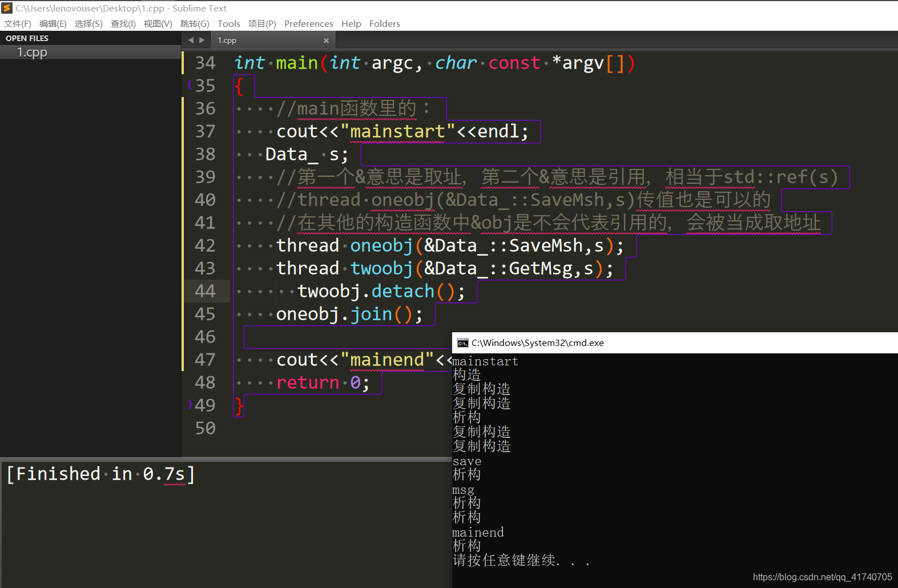This screenshot has height=588, width=898.
Task: Click on 'Data_ s;' declaration
Action: [x=307, y=154]
